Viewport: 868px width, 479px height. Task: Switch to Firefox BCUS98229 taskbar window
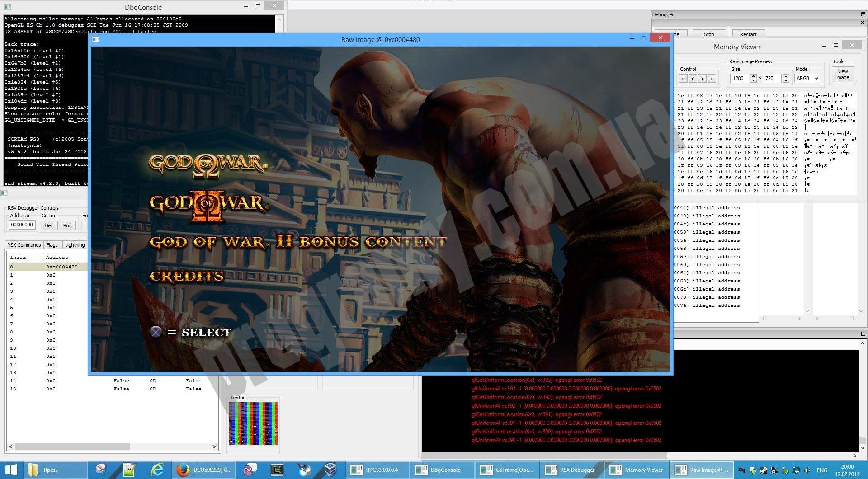point(204,470)
